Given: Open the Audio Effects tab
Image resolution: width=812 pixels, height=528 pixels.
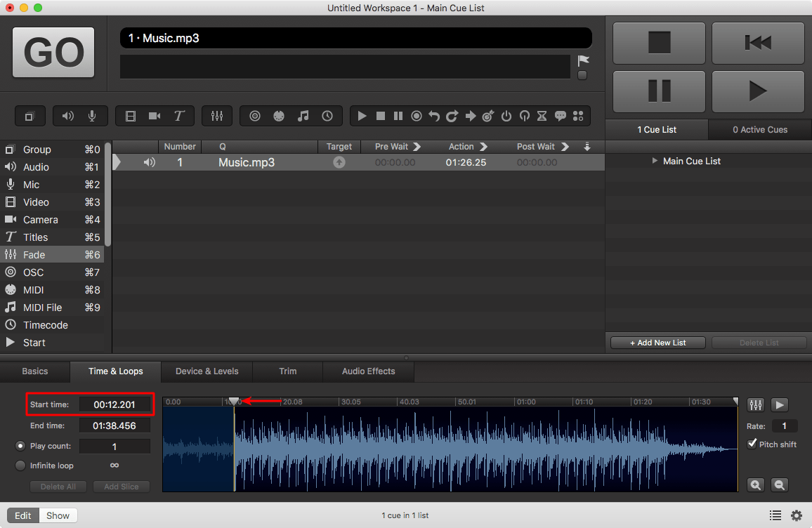Looking at the screenshot, I should (x=369, y=371).
